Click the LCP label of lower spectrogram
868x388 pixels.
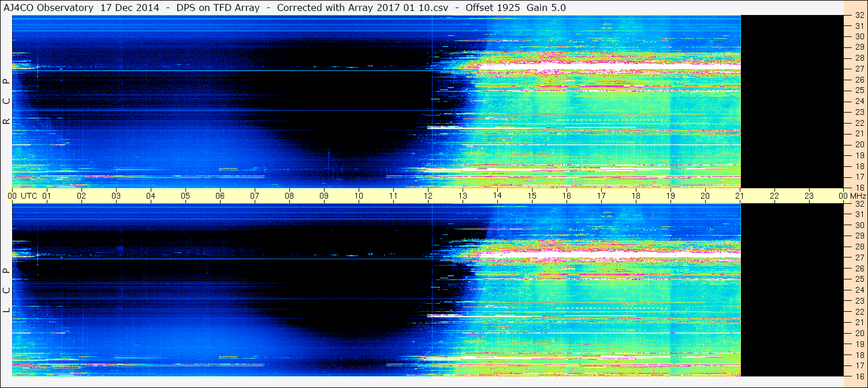pyautogui.click(x=6, y=290)
